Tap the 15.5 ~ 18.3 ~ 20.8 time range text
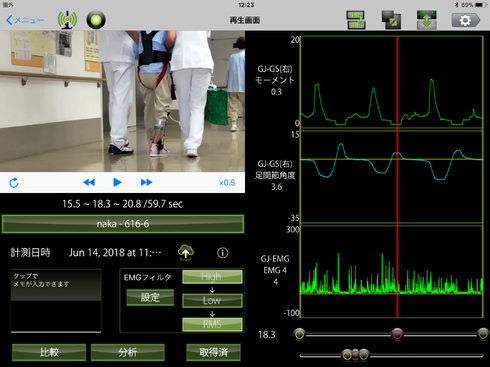This screenshot has width=490, height=367. coord(122,204)
